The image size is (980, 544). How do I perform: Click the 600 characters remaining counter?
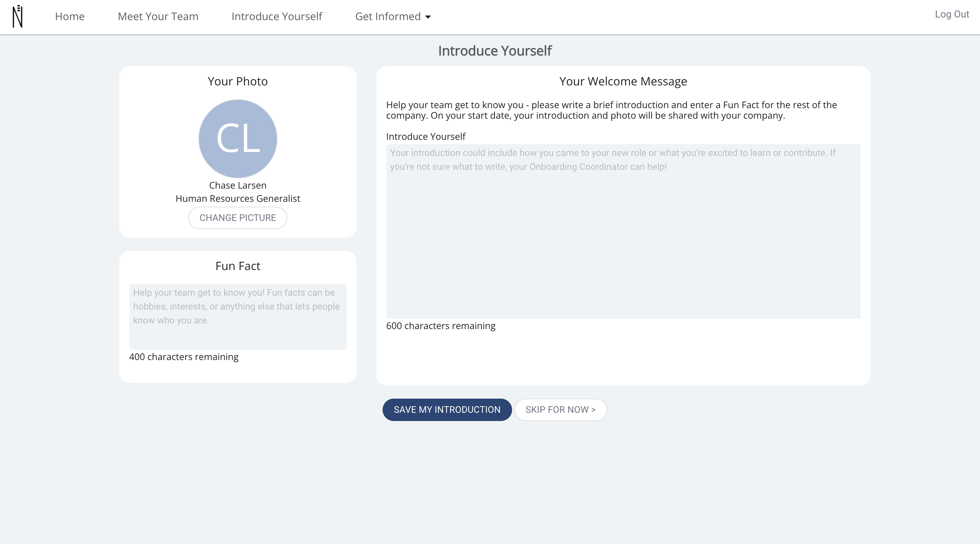[x=441, y=326]
